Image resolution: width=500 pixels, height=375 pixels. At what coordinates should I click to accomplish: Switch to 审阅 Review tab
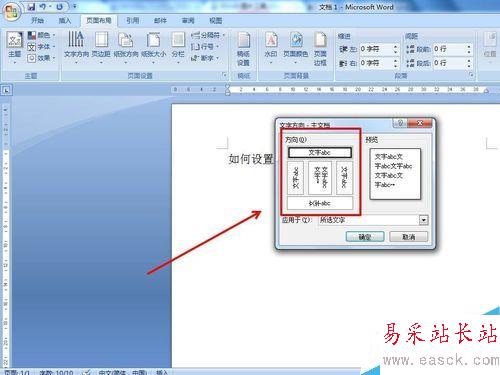[188, 21]
